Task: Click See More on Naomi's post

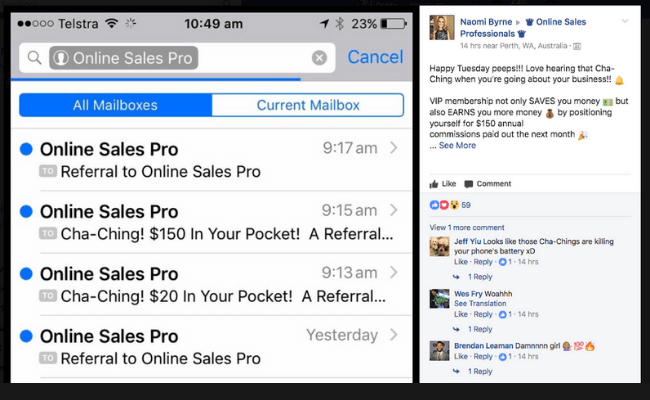Action: click(x=457, y=145)
